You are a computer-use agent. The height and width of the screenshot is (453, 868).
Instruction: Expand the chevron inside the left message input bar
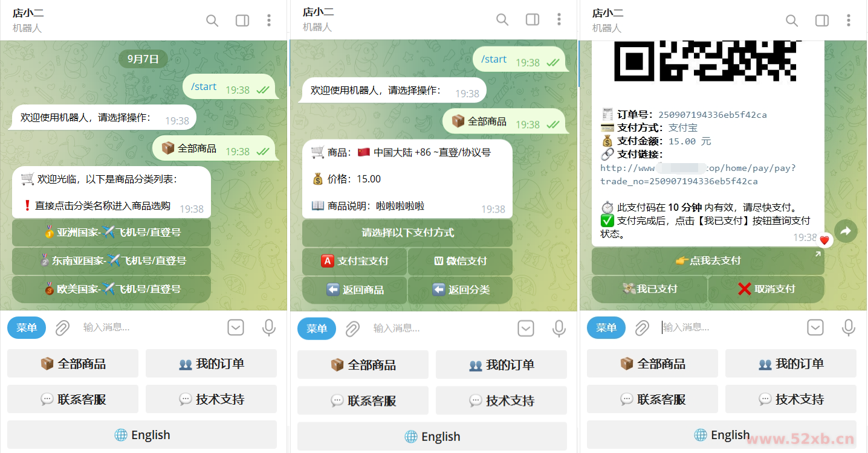pyautogui.click(x=236, y=327)
